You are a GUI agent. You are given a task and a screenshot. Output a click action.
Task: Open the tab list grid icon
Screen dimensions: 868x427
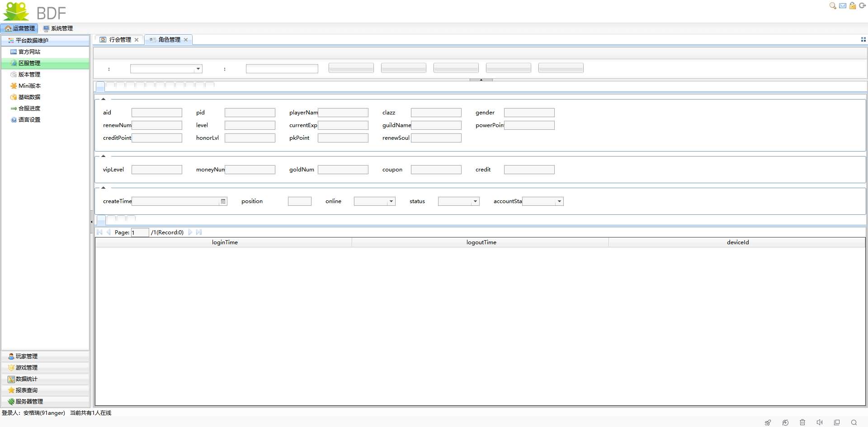pos(863,40)
